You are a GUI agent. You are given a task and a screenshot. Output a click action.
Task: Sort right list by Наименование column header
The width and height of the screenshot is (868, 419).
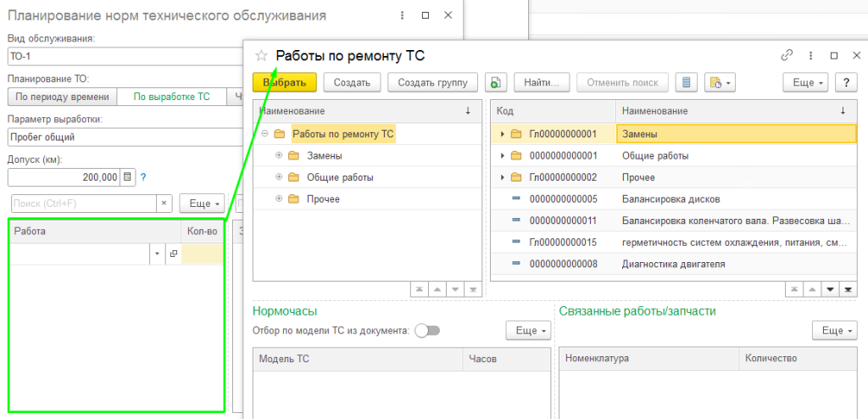pyautogui.click(x=736, y=111)
